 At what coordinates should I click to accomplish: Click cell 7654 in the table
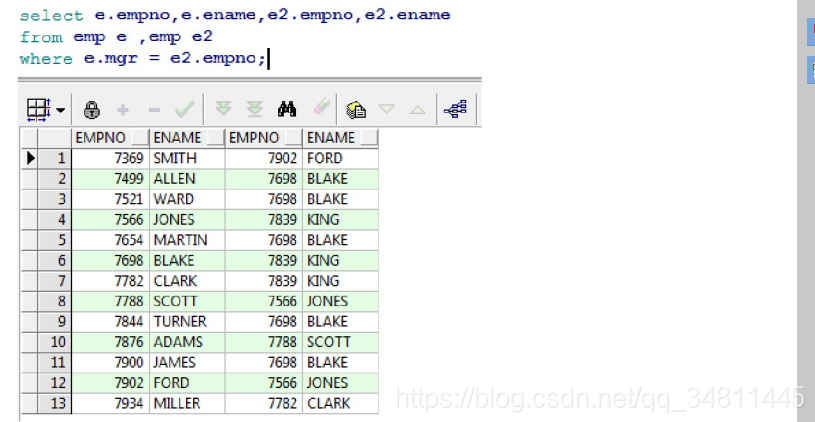(x=110, y=240)
